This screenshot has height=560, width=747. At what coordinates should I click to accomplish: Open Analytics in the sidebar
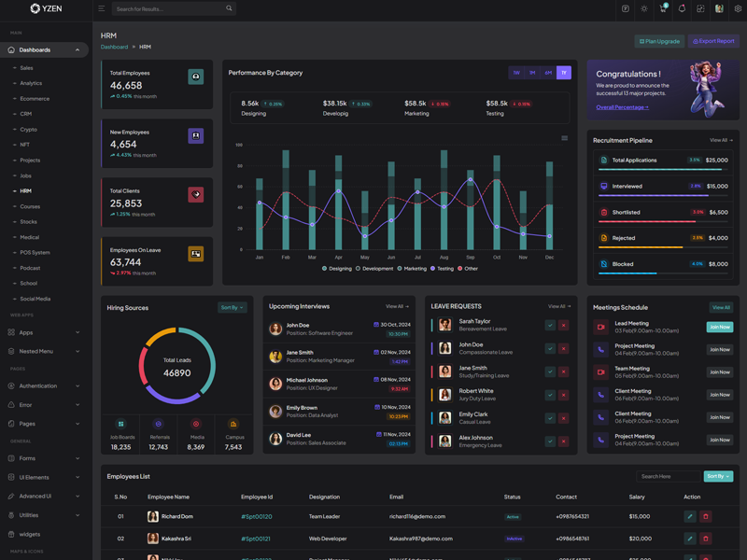(31, 83)
